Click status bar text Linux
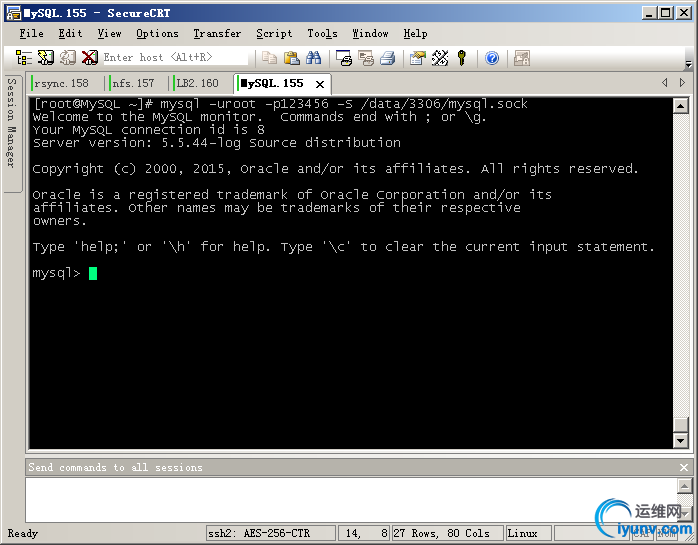This screenshot has width=698, height=545. tap(522, 533)
